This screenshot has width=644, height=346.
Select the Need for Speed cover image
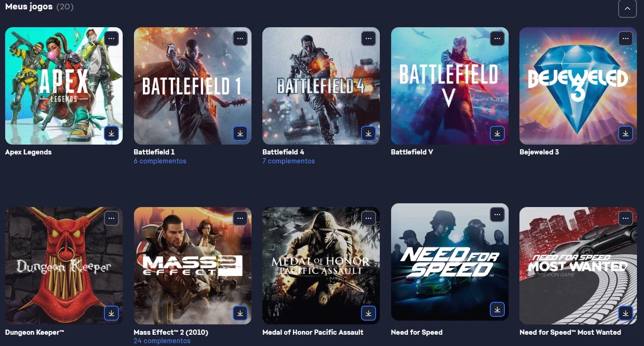(450, 262)
